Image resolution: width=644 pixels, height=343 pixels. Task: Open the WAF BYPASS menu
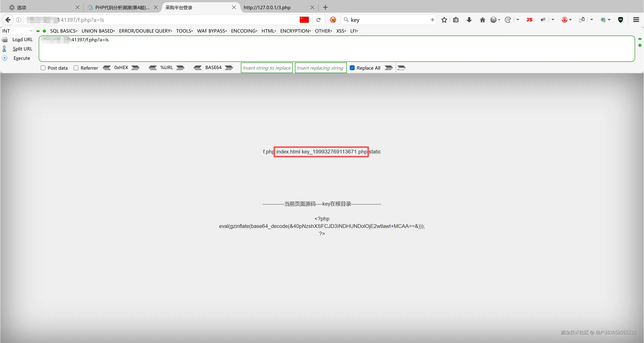212,31
